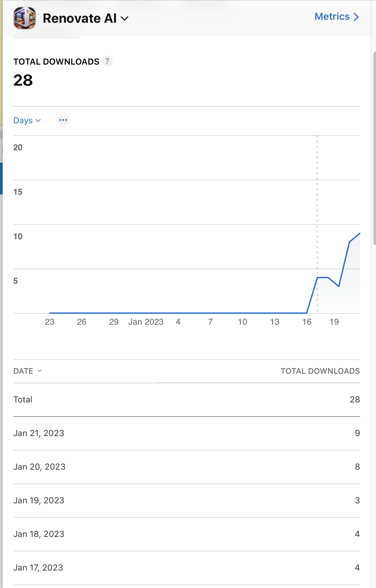Click the vertical scrollbar on the right edge
Viewport: 376px width, 588px height.
(x=374, y=148)
